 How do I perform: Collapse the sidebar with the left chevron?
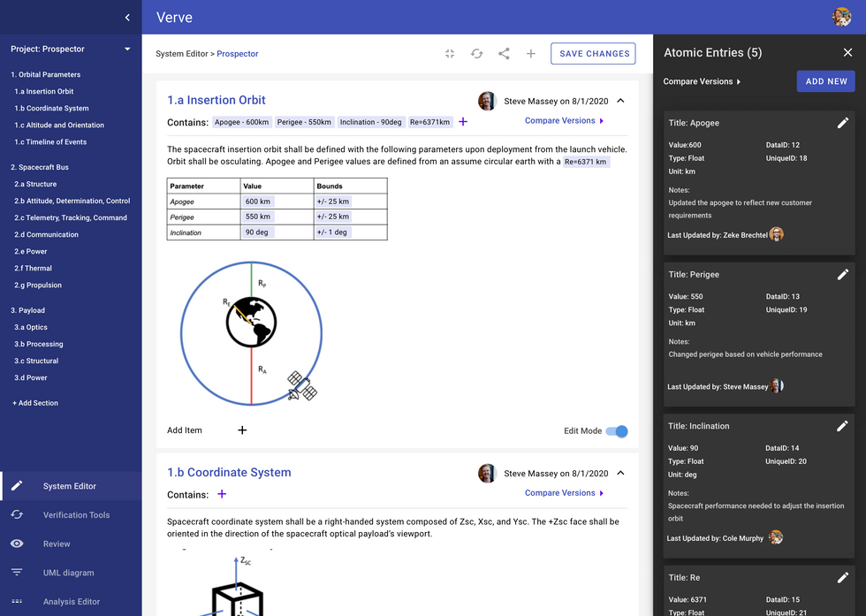click(x=127, y=17)
